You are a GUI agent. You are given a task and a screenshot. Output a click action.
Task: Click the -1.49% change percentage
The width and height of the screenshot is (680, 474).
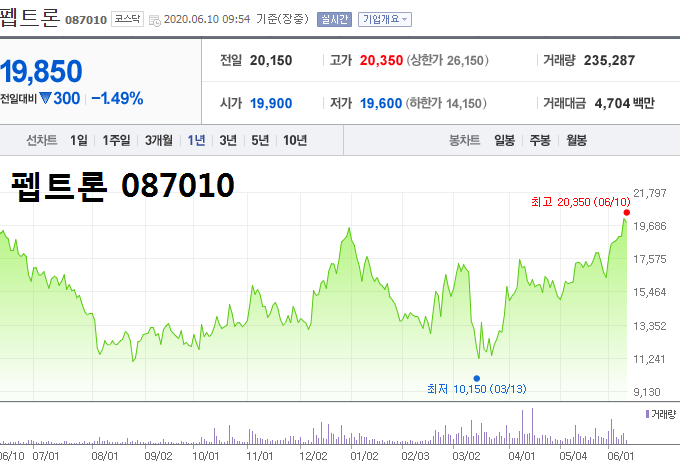click(117, 98)
